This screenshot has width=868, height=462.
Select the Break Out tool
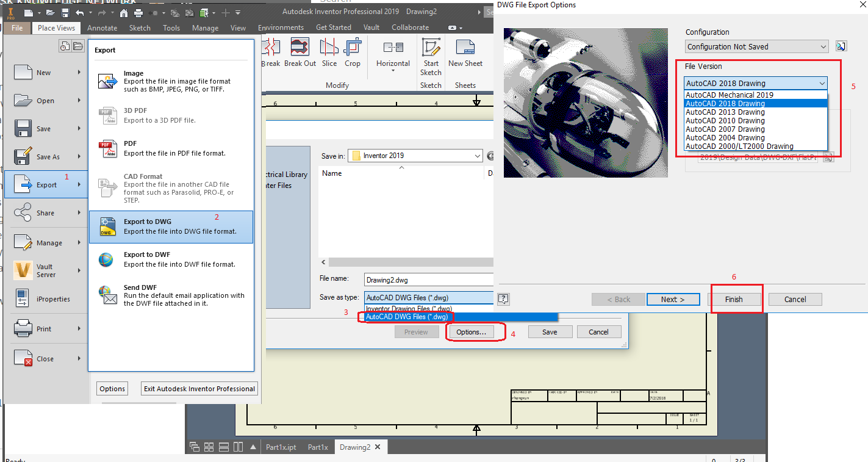[x=300, y=52]
